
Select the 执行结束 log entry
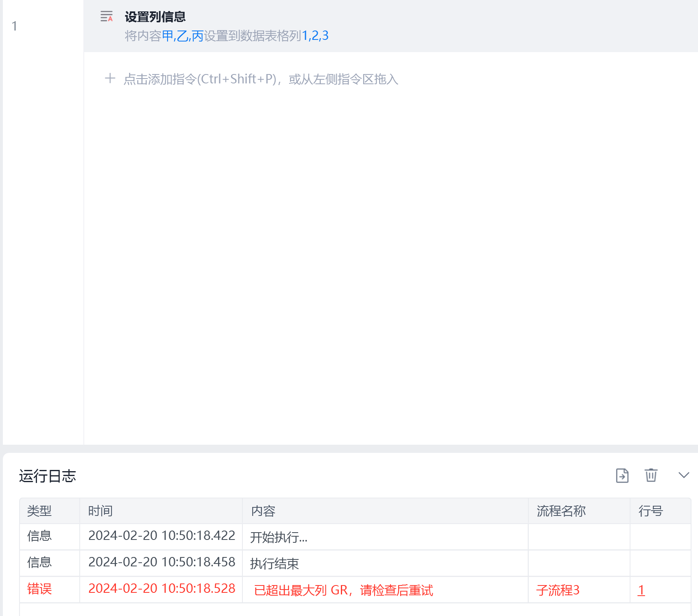click(275, 564)
